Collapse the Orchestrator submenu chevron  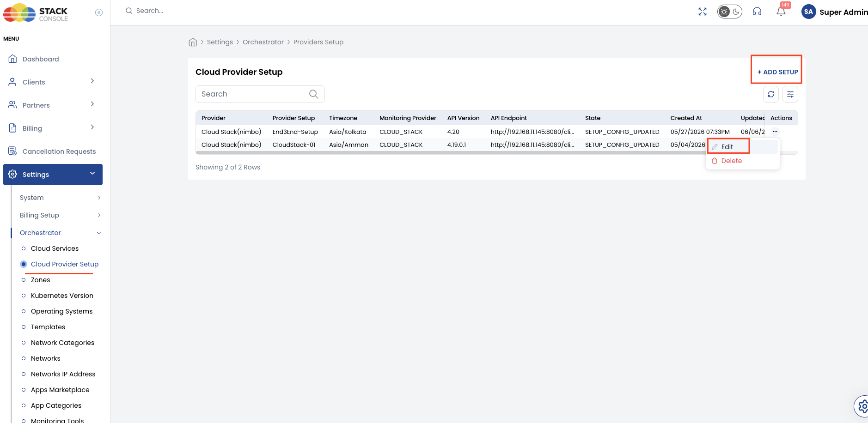pos(99,233)
